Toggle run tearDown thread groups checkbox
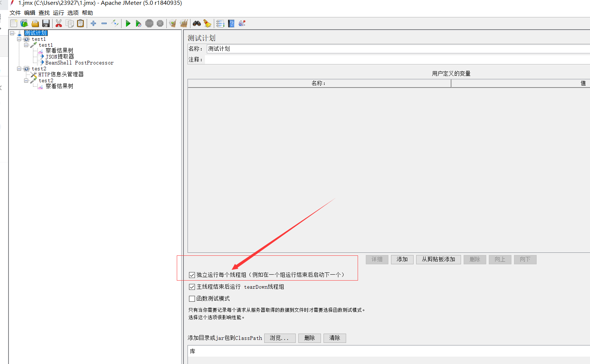This screenshot has width=590, height=364. click(192, 287)
